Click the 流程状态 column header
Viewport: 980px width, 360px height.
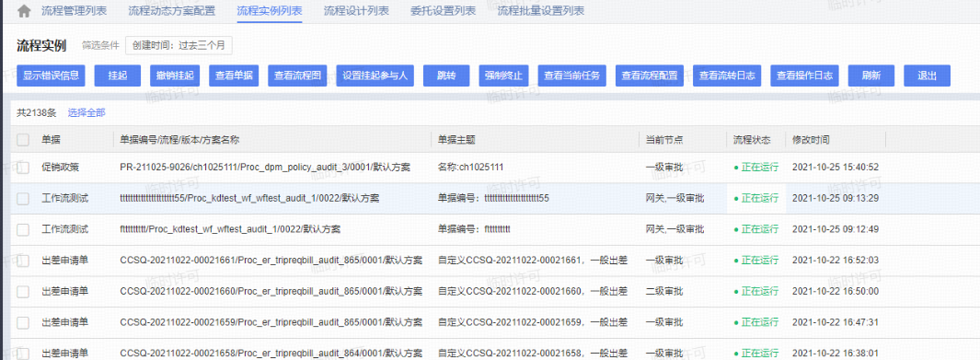click(x=752, y=140)
